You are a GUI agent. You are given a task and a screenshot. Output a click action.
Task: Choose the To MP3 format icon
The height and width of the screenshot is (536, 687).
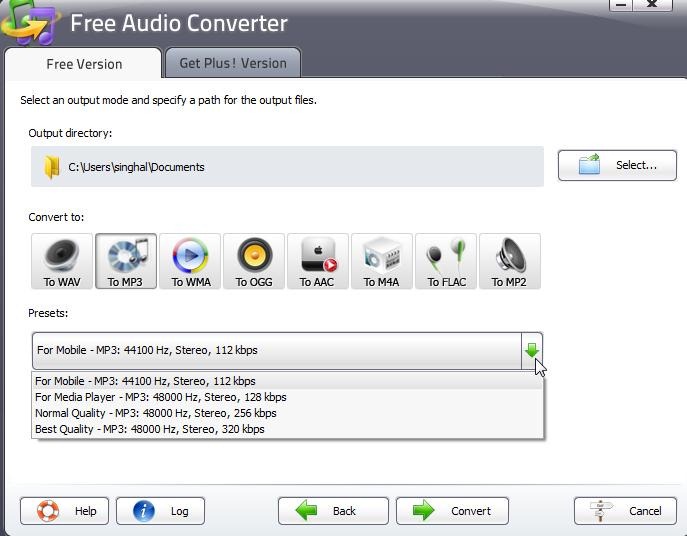pos(126,262)
